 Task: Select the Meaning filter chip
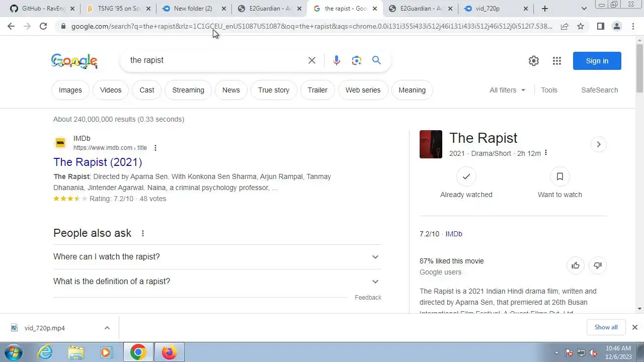412,90
